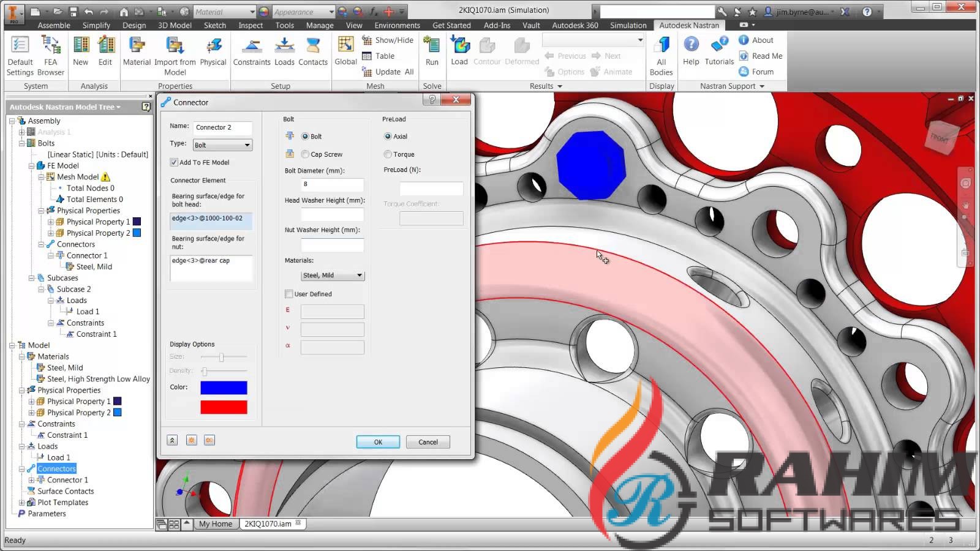Open the Read Me document

[761, 56]
